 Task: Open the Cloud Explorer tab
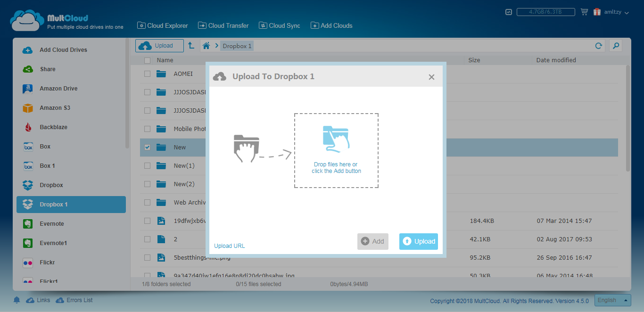163,25
